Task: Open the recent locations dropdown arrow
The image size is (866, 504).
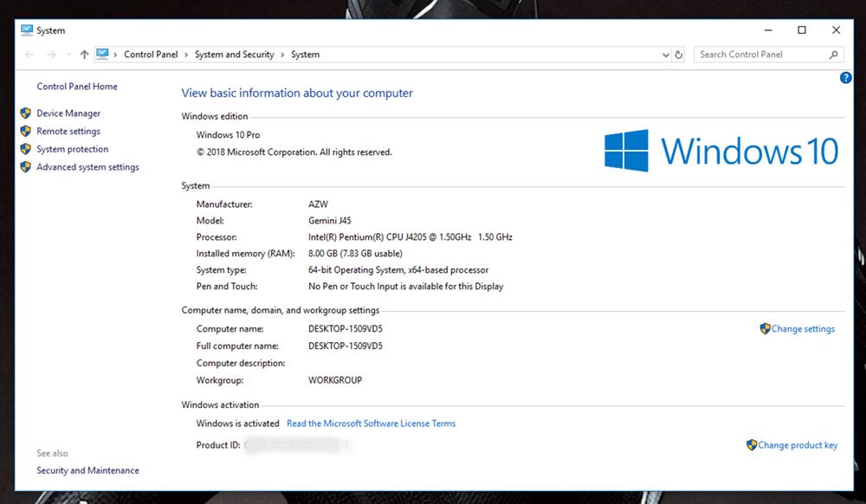Action: [x=68, y=55]
